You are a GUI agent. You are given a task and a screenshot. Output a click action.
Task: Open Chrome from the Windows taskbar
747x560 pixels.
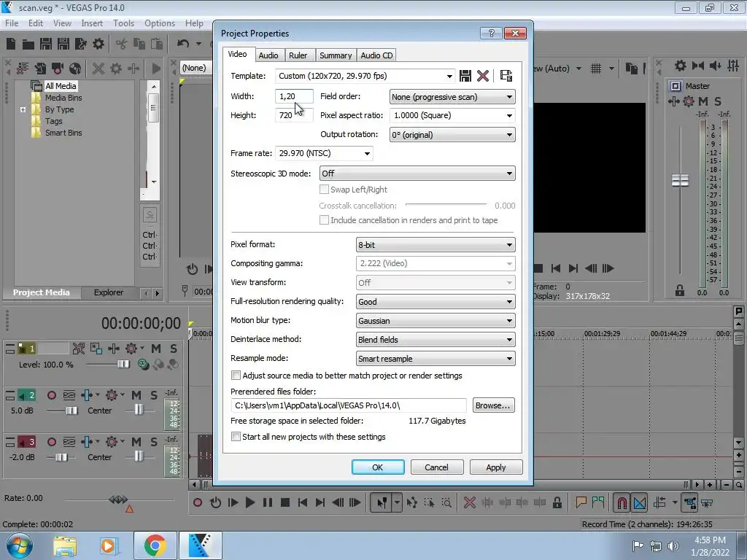pyautogui.click(x=155, y=545)
